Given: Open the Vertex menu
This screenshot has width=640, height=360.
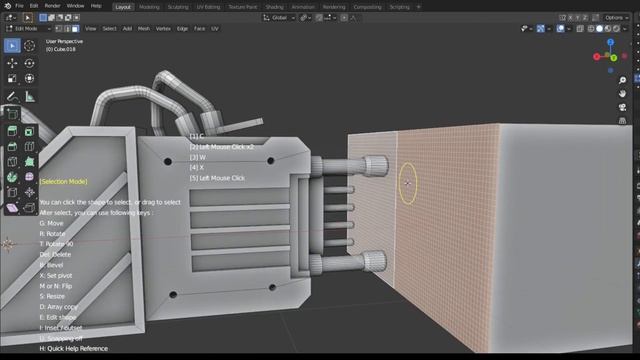Looking at the screenshot, I should coord(163,29).
